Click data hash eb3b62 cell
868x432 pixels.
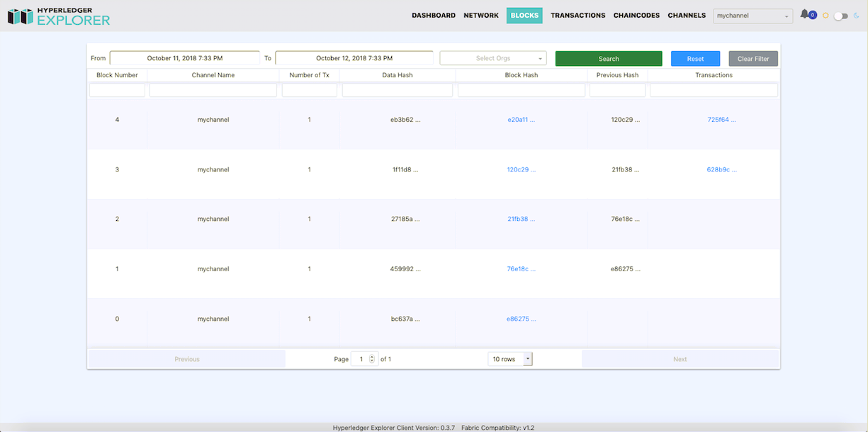tap(405, 120)
